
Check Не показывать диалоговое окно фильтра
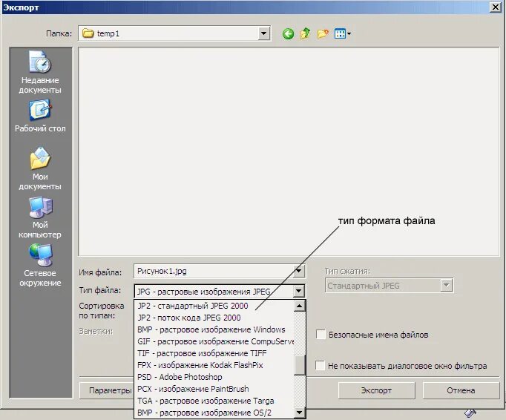click(x=320, y=365)
